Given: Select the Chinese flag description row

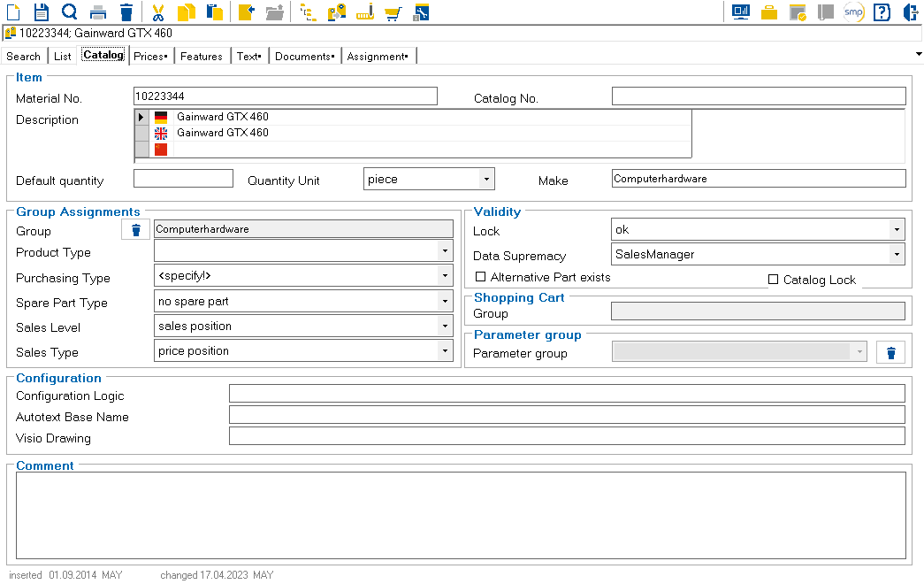Looking at the screenshot, I should click(x=413, y=150).
